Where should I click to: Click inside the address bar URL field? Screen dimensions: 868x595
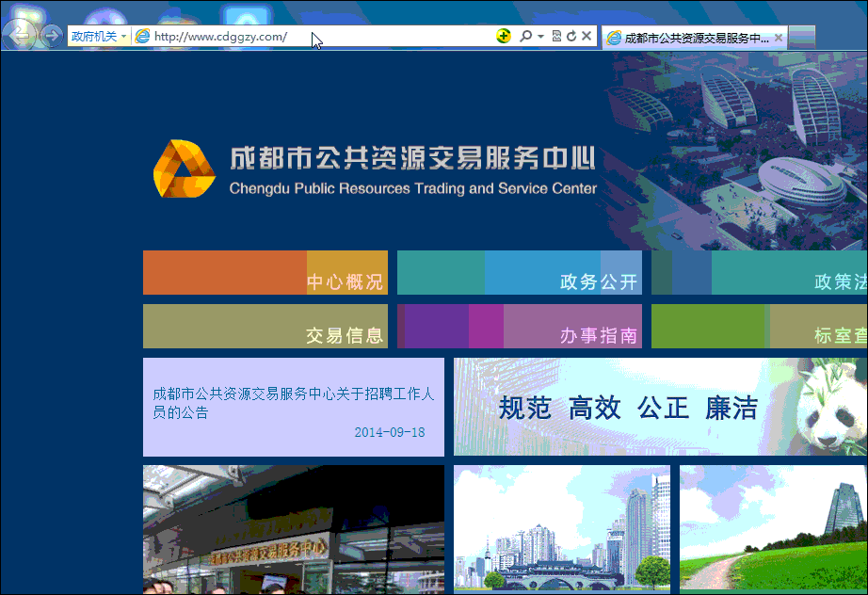coord(282,36)
